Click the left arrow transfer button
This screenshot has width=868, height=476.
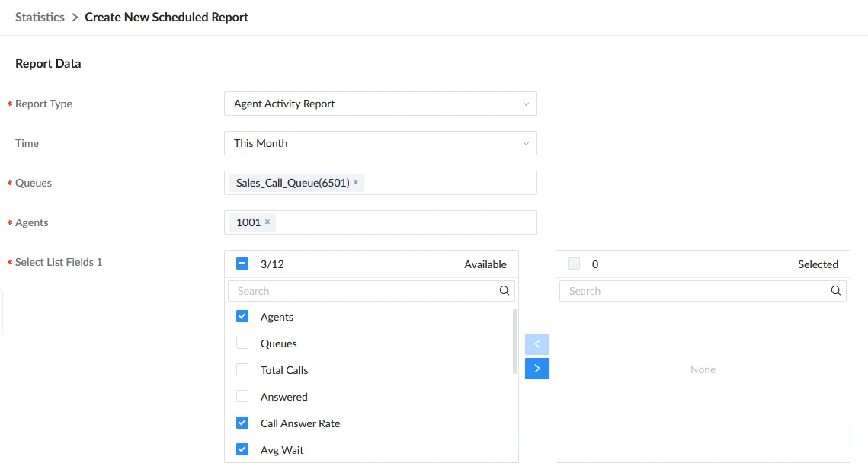point(537,344)
